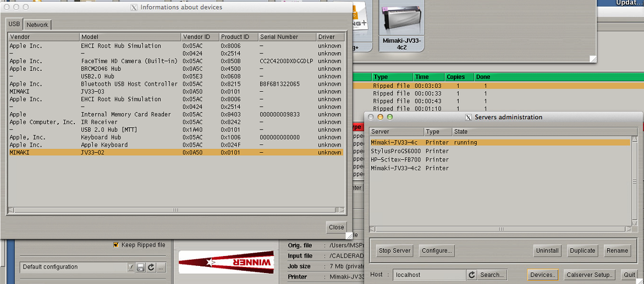Sort devices by Vendor column header

coord(44,37)
